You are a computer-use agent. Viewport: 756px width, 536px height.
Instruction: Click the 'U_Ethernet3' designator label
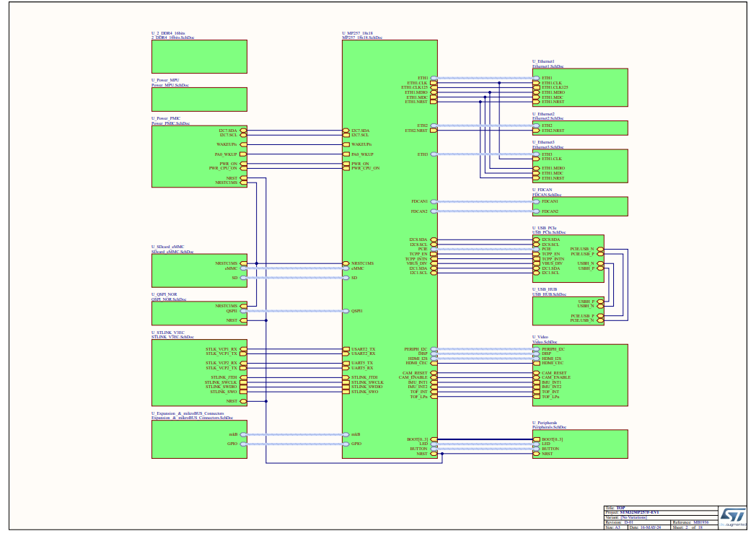point(543,142)
